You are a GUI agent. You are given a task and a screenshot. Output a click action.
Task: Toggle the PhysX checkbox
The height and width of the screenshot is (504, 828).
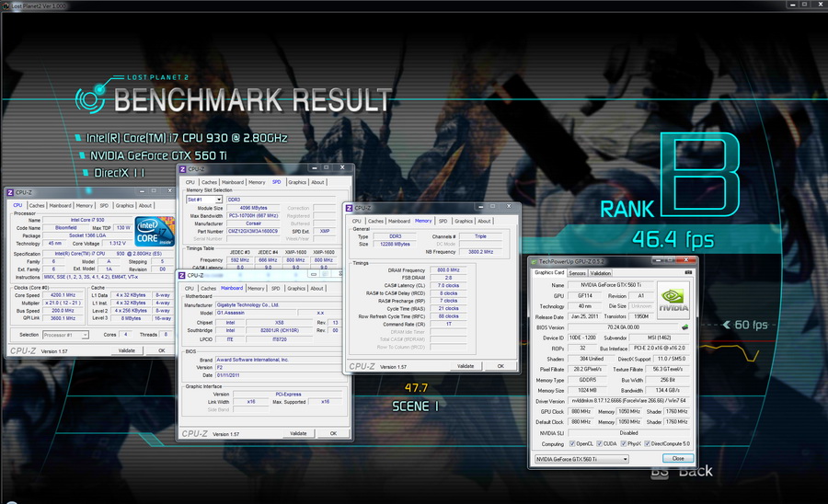point(624,444)
